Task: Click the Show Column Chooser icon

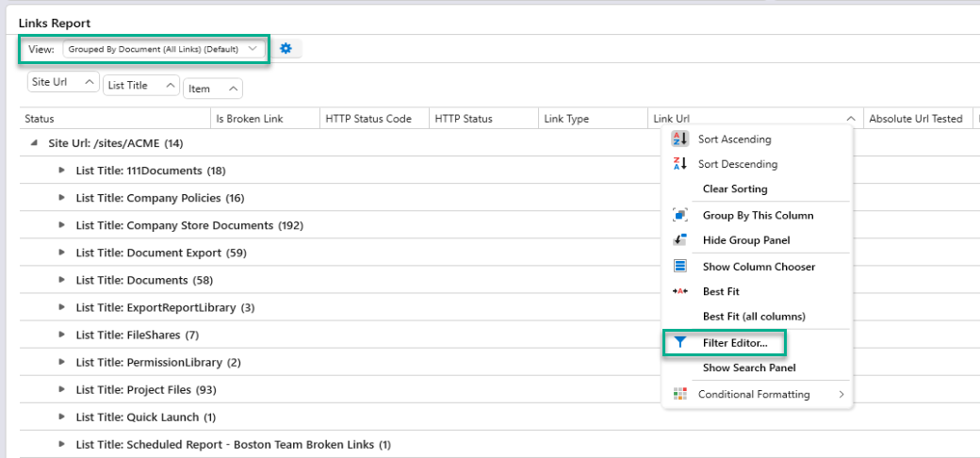Action: point(679,266)
